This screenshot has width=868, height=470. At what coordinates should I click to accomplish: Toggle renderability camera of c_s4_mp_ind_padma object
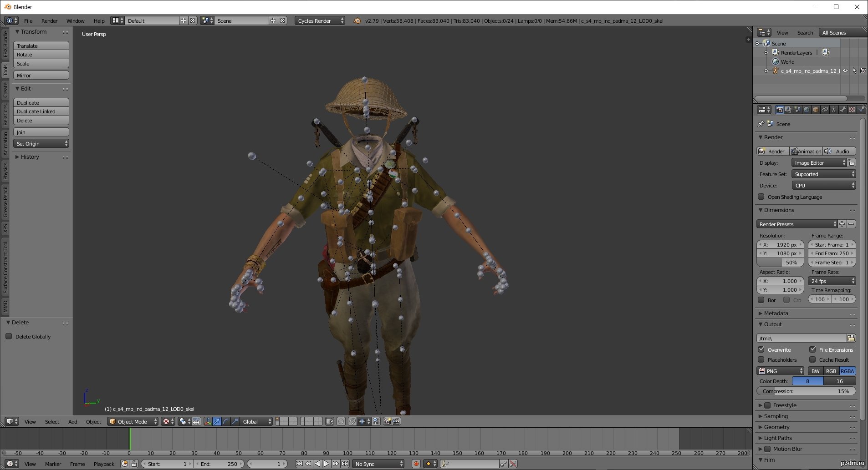[863, 71]
